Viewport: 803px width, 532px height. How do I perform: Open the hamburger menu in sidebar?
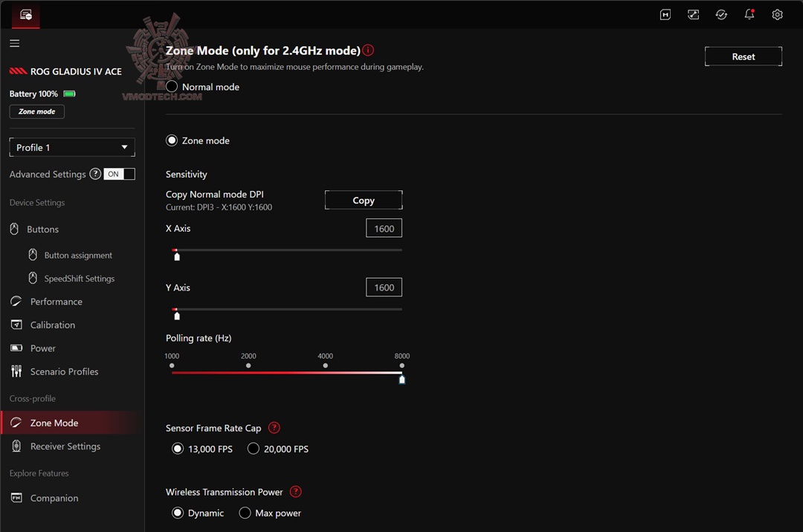click(14, 44)
